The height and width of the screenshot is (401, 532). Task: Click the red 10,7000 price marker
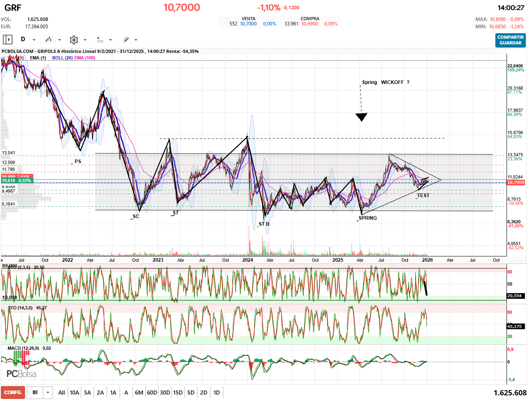(515, 183)
